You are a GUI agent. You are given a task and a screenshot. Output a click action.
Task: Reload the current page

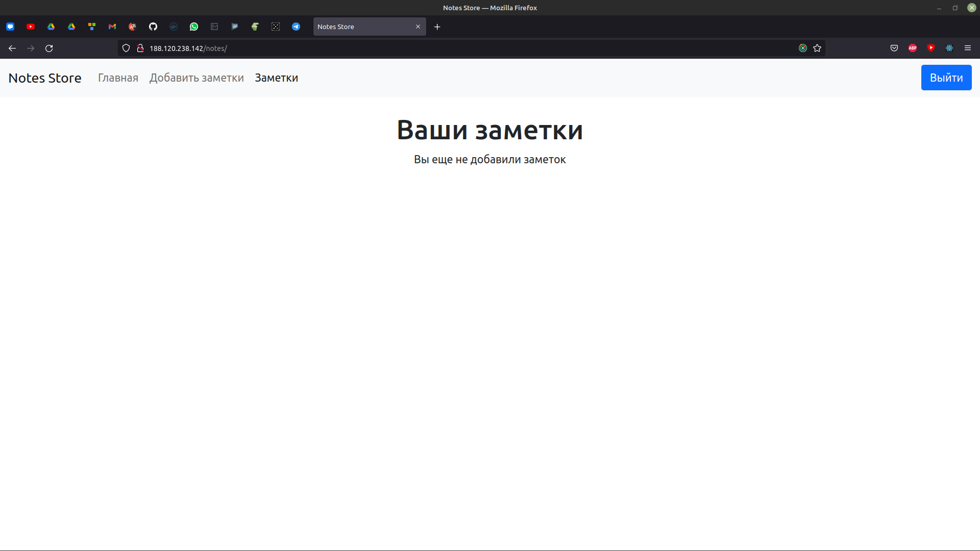pos(49,48)
